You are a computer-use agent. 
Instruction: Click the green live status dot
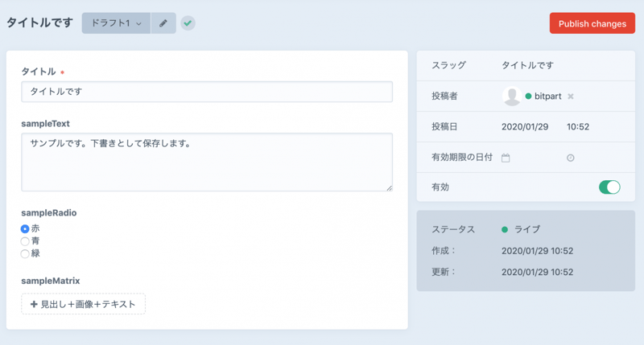[505, 229]
